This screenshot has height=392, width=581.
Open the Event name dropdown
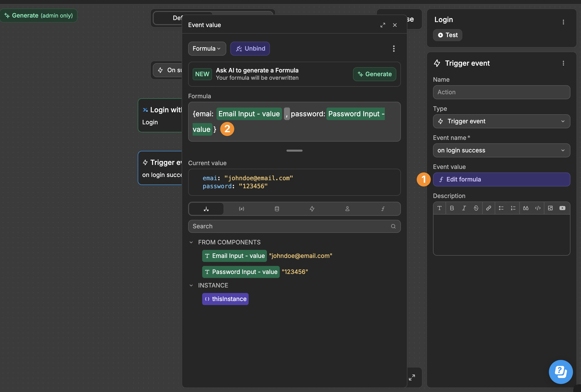[x=501, y=150]
